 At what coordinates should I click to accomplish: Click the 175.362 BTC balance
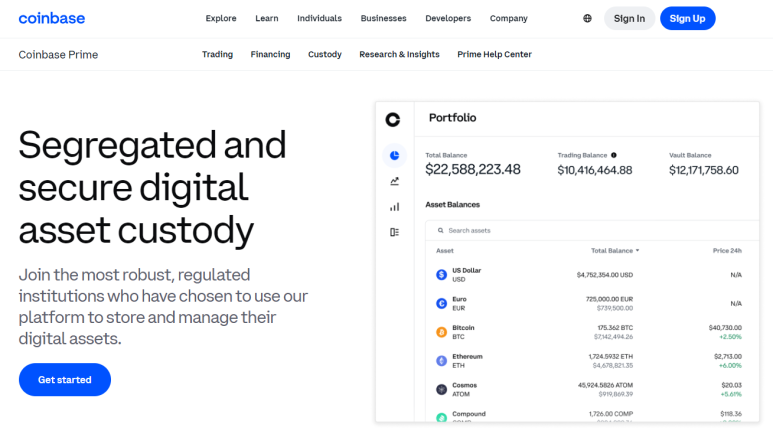tap(615, 327)
